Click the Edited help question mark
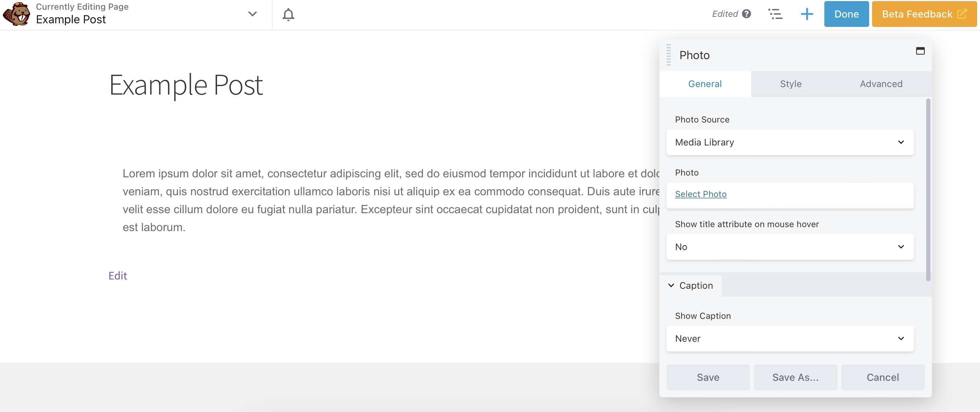Viewport: 980px width, 412px height. 746,14
